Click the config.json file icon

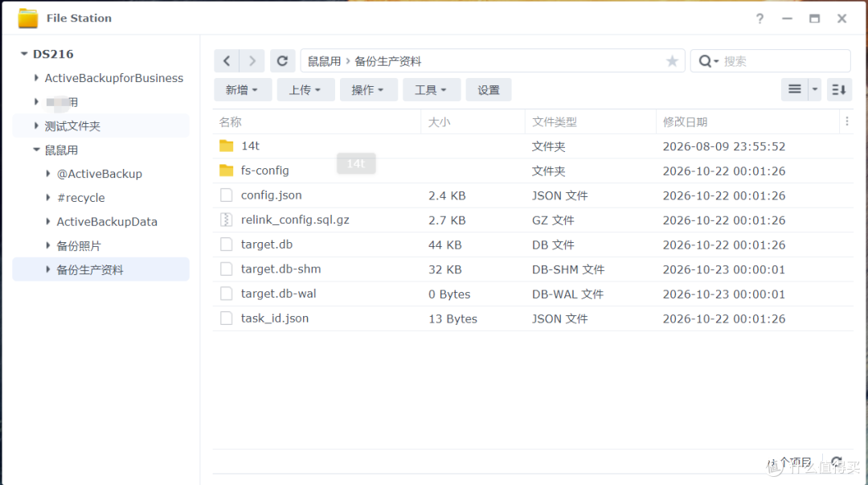coord(227,195)
